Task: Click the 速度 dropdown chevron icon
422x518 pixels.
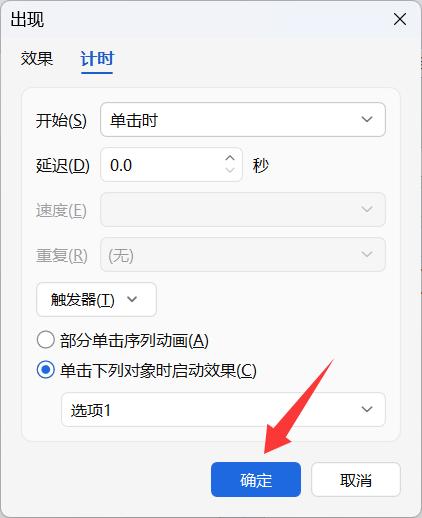Action: click(x=367, y=209)
